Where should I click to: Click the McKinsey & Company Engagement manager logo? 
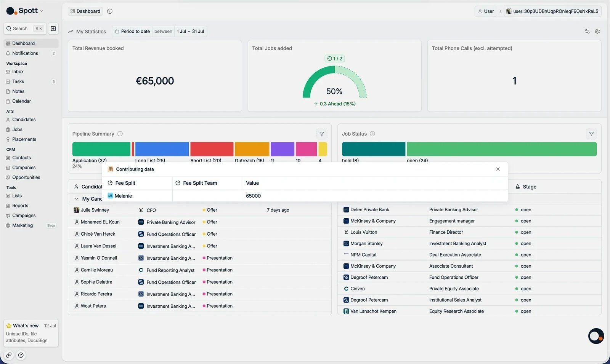point(346,221)
